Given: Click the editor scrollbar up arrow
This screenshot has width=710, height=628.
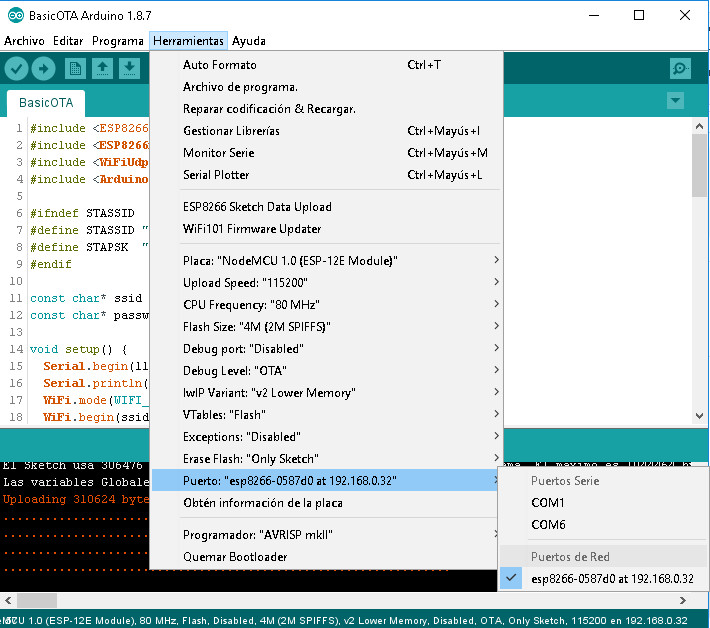Looking at the screenshot, I should coord(699,126).
